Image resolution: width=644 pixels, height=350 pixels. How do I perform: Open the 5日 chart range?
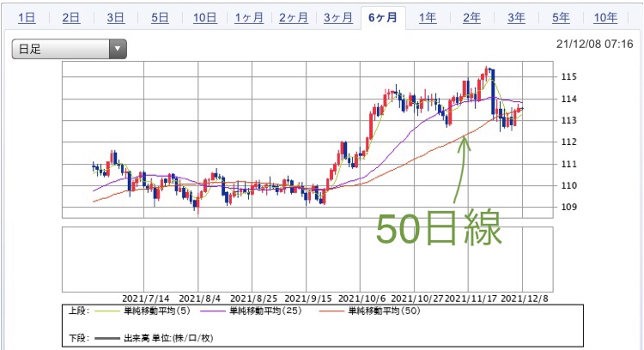[160, 18]
